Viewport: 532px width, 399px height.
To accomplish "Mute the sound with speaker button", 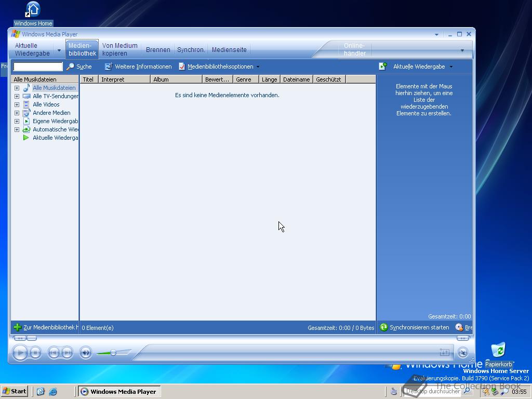I will pos(86,353).
